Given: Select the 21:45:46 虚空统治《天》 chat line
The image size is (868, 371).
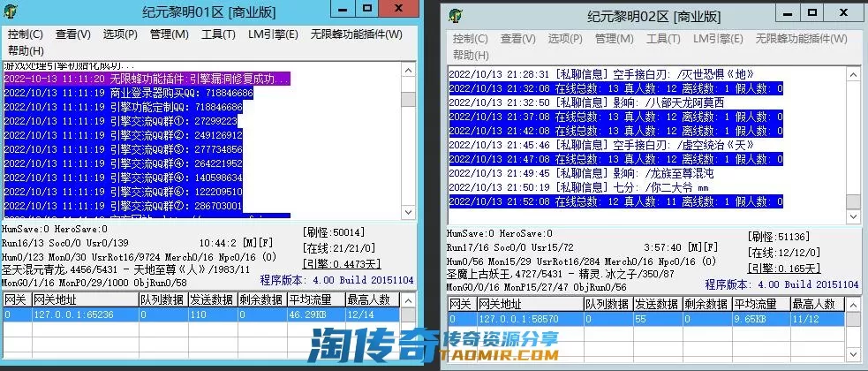Looking at the screenshot, I should (x=601, y=145).
